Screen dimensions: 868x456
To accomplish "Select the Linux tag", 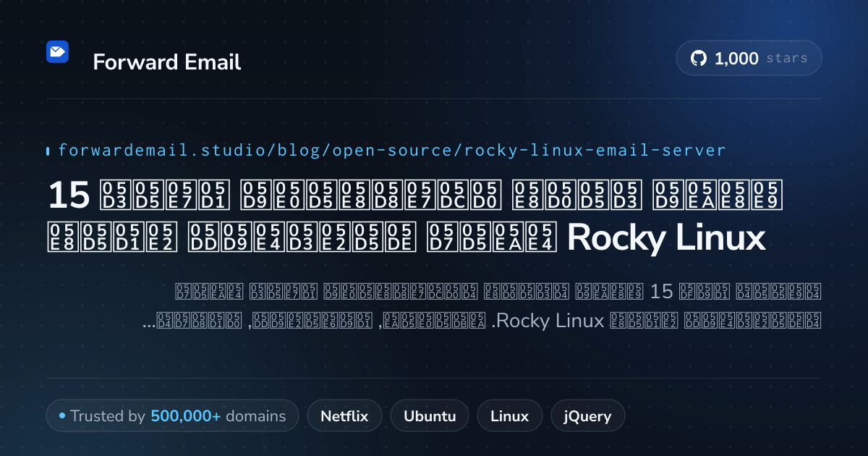I will point(509,416).
